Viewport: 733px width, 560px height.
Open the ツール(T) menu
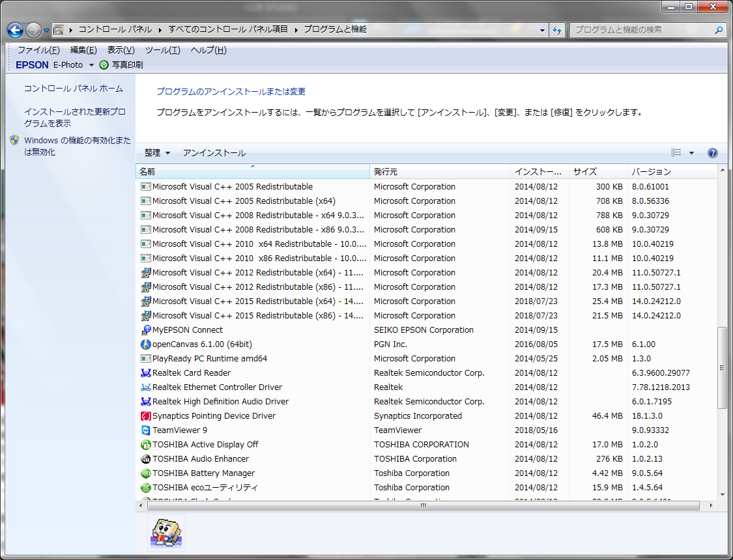162,50
